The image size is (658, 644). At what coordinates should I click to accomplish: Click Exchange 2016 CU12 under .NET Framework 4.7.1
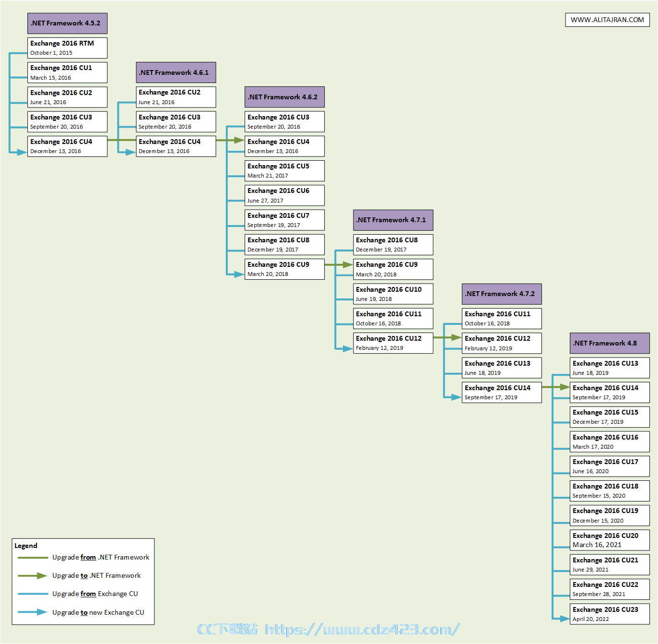click(x=393, y=343)
